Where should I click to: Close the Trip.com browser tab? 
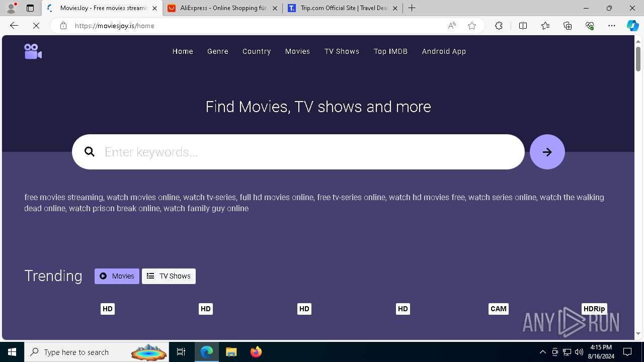pos(395,8)
